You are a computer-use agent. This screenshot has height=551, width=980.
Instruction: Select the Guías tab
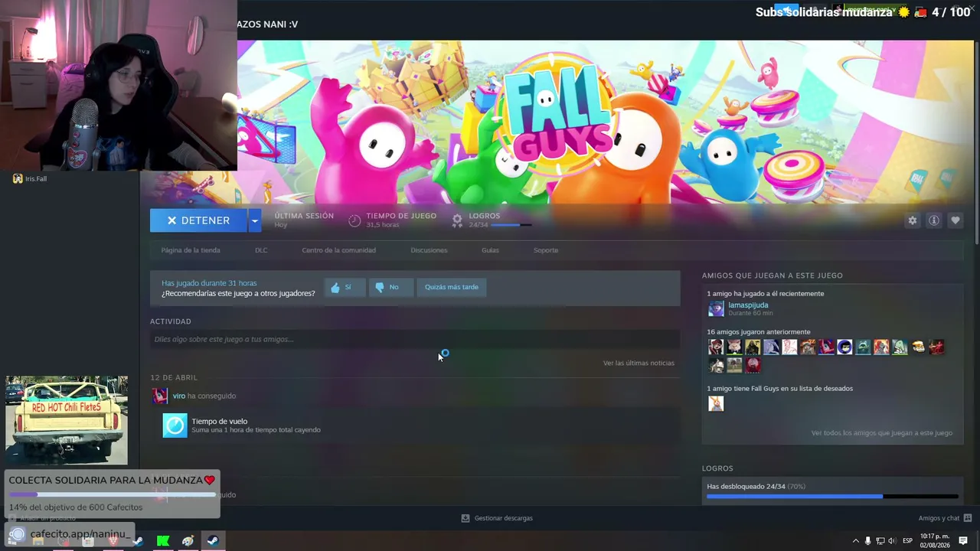pos(490,250)
